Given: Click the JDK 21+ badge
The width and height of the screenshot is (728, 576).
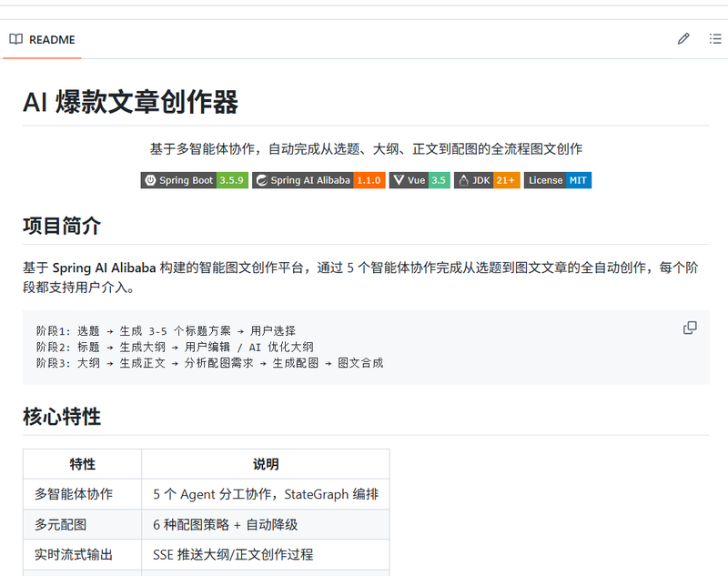Looking at the screenshot, I should coord(487,180).
